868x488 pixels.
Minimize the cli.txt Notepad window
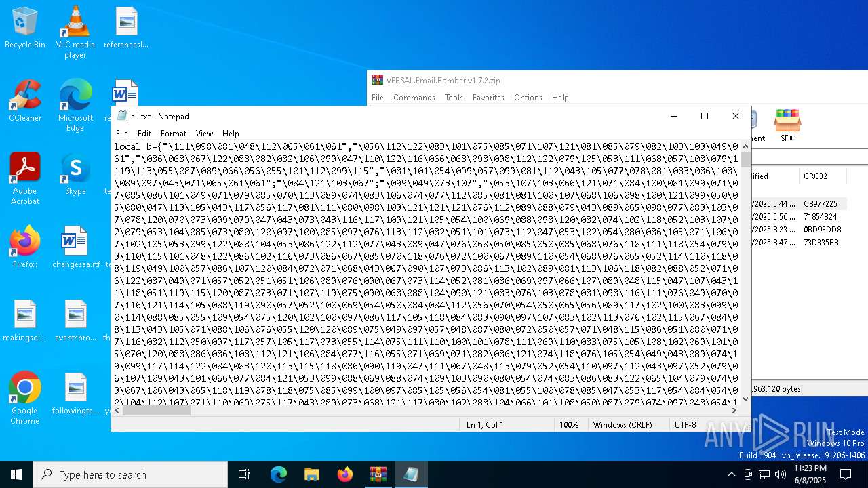673,117
